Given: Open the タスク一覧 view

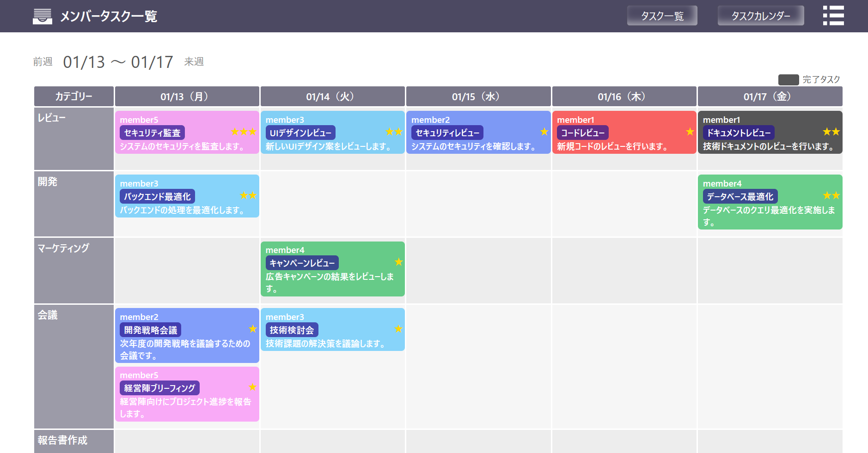Looking at the screenshot, I should (661, 16).
